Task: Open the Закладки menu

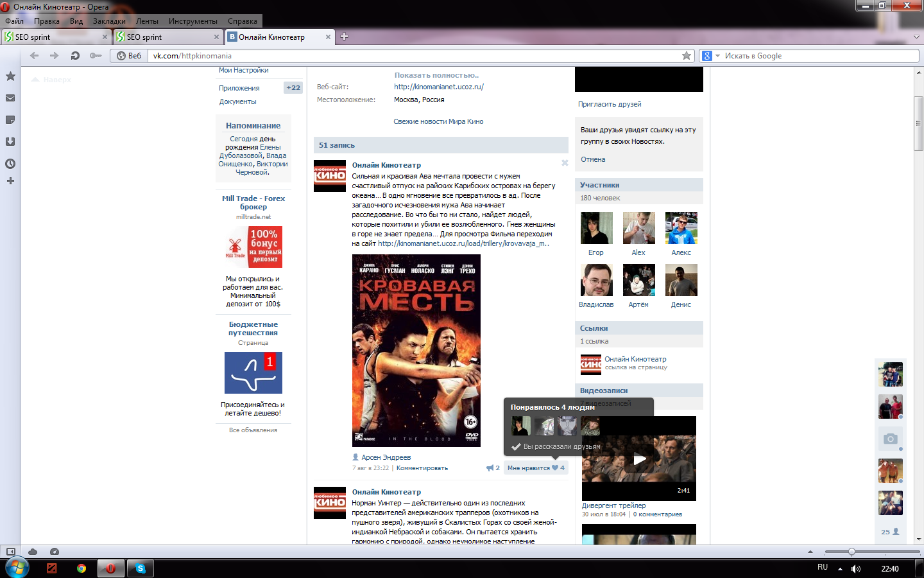Action: pyautogui.click(x=109, y=21)
